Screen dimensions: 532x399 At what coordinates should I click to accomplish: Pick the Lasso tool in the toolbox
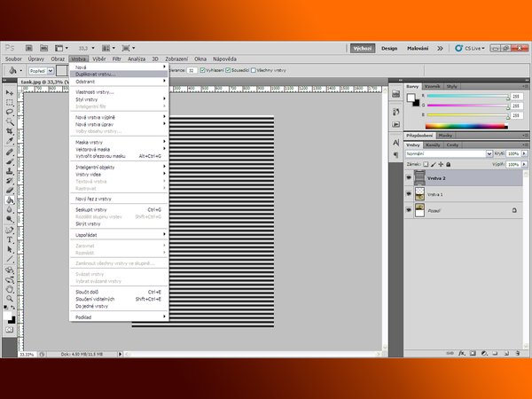[10, 112]
